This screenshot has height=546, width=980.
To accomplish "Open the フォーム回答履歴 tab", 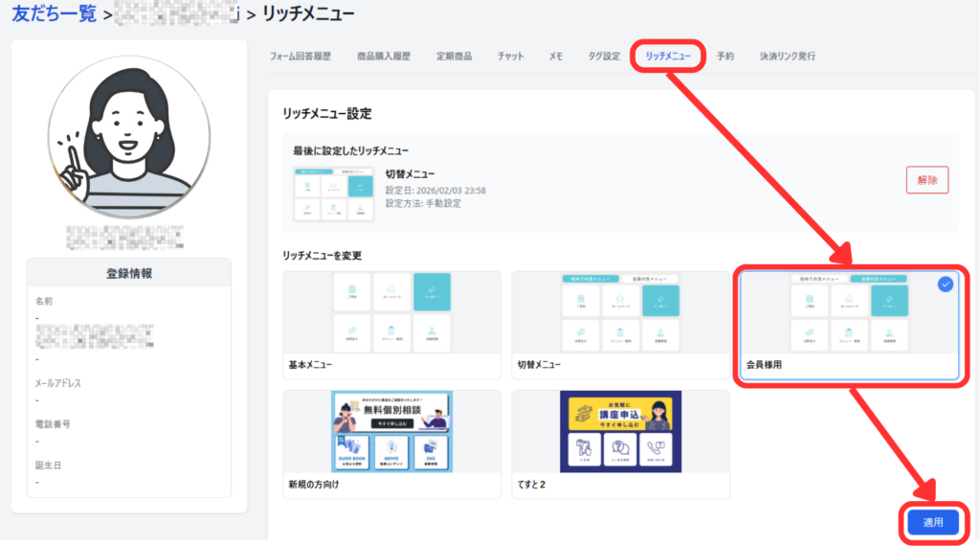I will click(300, 57).
